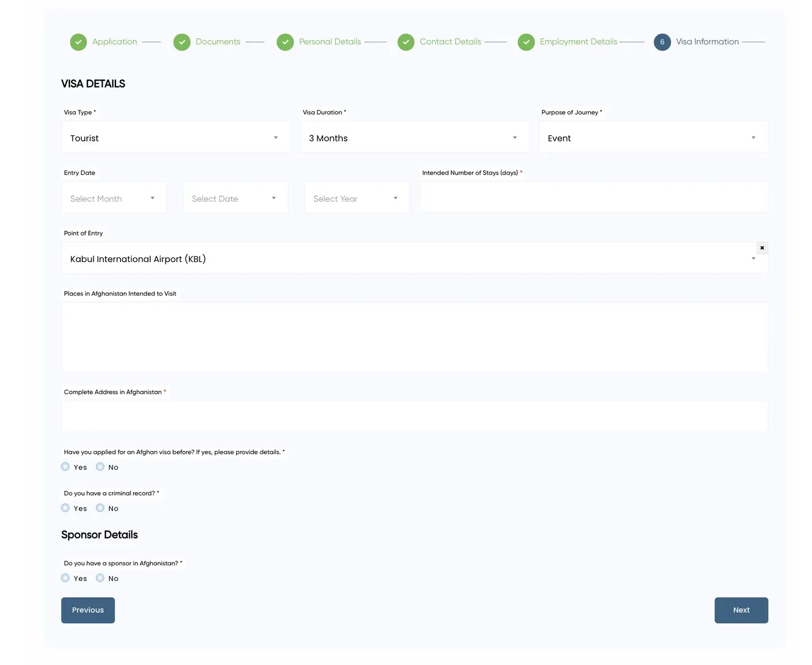Image resolution: width=812 pixels, height=665 pixels.
Task: Select Yes for criminal record
Action: pyautogui.click(x=66, y=508)
